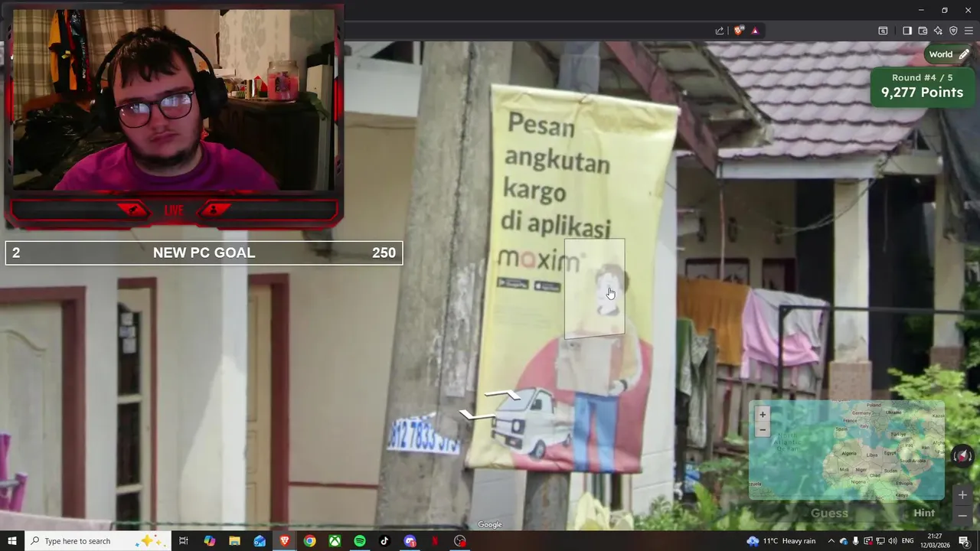The height and width of the screenshot is (551, 980).
Task: Toggle the browser sidebar panel icon
Action: pos(907,31)
